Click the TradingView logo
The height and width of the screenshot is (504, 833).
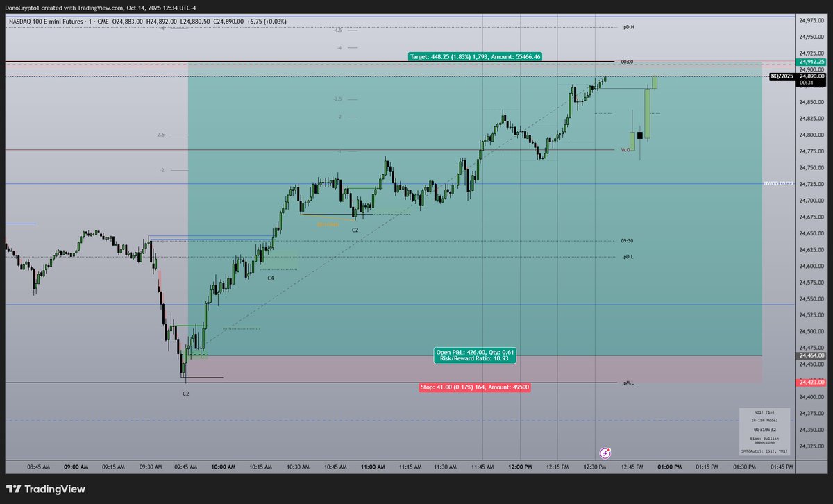tap(46, 489)
